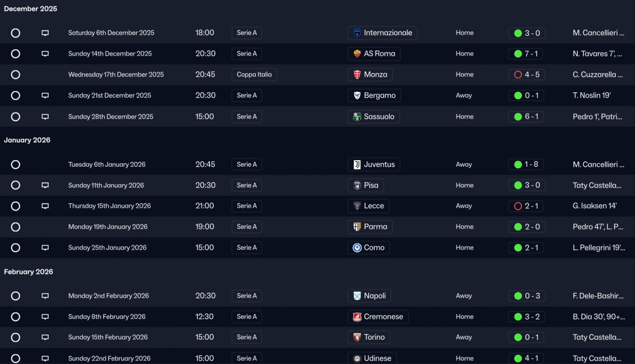This screenshot has width=635, height=364.
Task: Click the TV icon on Internazionale fixture row
Action: [x=45, y=33]
